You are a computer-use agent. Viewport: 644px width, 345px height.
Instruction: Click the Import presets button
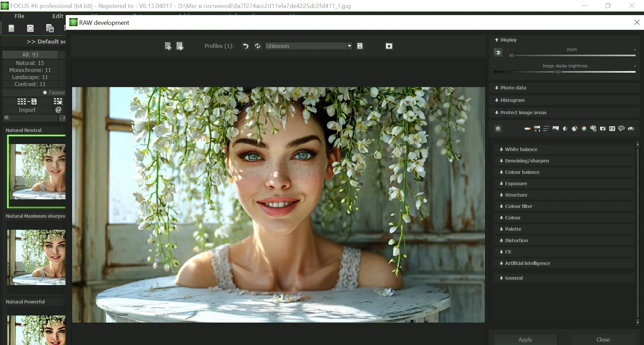click(27, 110)
